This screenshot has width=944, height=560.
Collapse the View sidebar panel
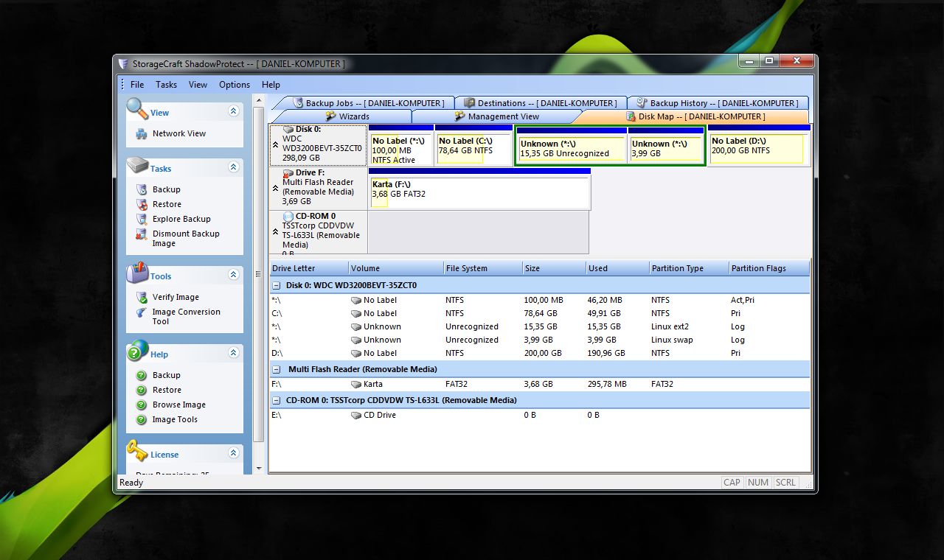(234, 111)
